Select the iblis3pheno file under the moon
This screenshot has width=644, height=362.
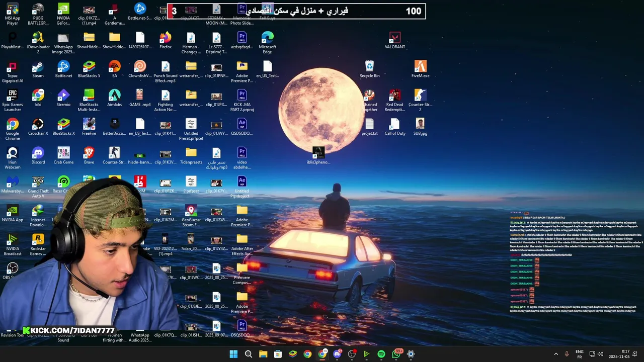pyautogui.click(x=318, y=155)
